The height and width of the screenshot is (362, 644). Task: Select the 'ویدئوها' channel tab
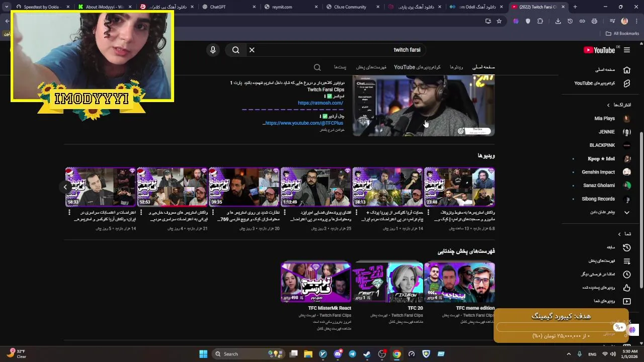pyautogui.click(x=456, y=67)
